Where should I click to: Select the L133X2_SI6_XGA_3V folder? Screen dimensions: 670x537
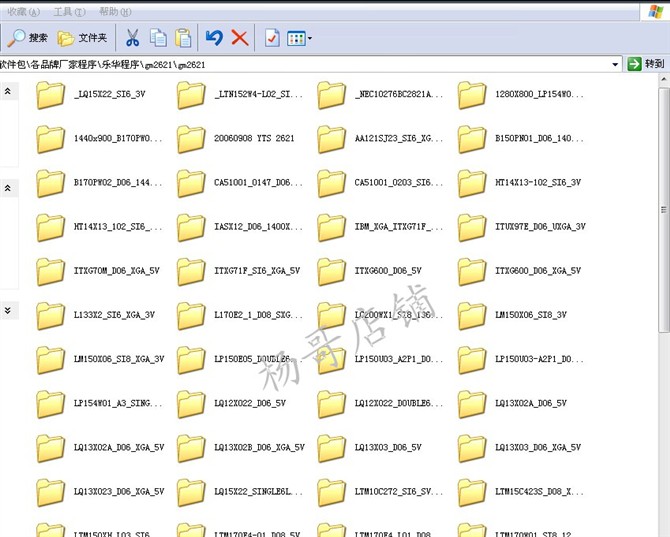[96, 316]
